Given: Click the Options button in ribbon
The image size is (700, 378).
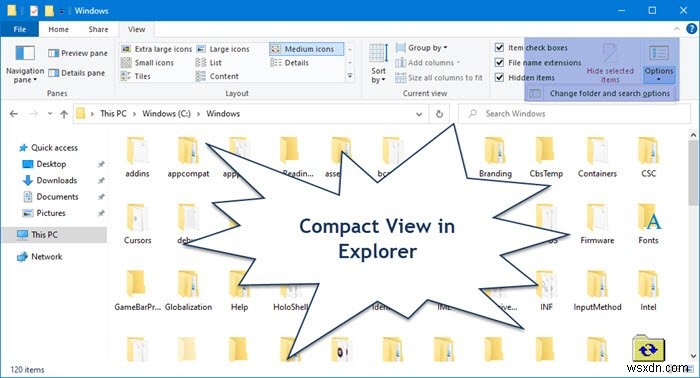Looking at the screenshot, I should coord(659,63).
